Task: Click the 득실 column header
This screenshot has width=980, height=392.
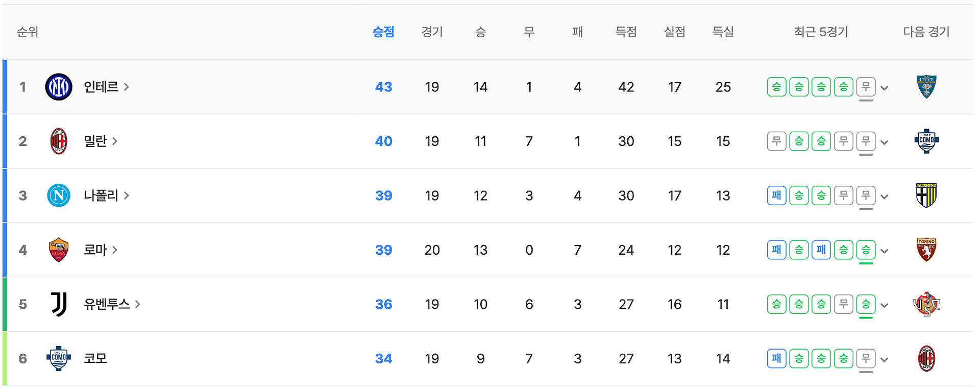Action: 723,32
